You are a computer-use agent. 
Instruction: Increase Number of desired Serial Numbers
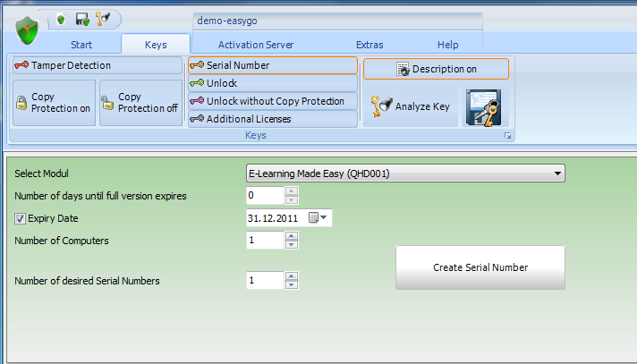(x=292, y=275)
